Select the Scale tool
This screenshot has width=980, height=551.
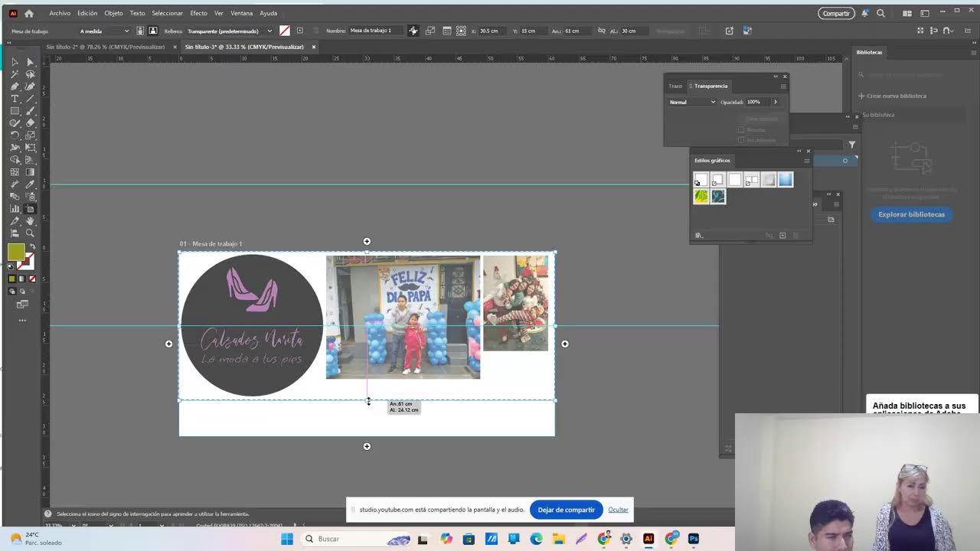point(31,135)
